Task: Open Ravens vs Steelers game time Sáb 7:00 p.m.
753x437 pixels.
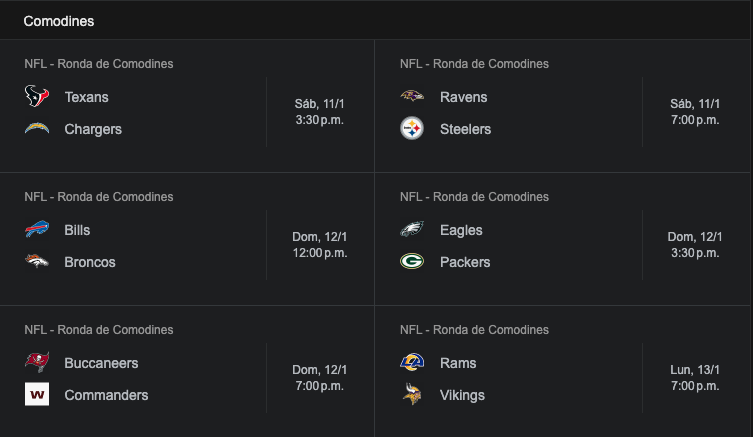Action: click(695, 120)
